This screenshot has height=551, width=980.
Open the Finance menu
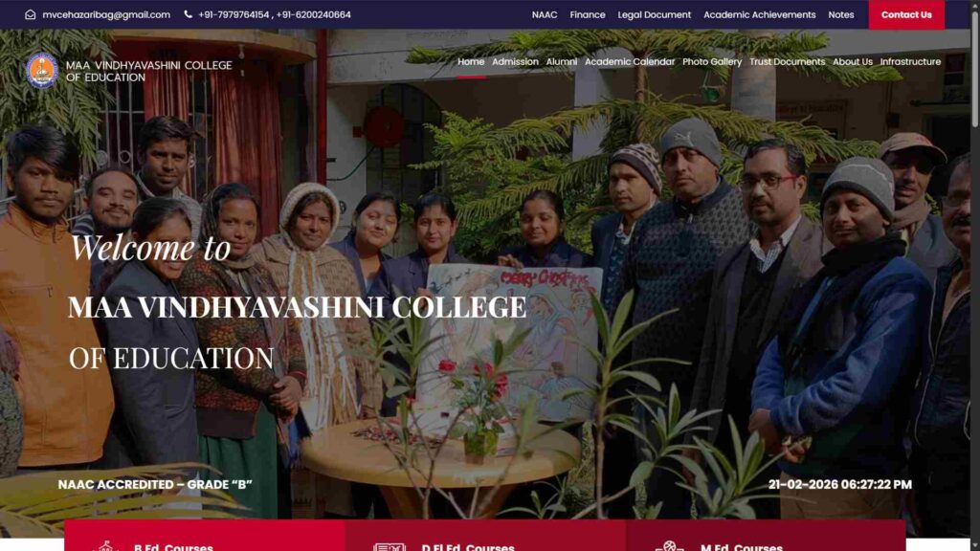(588, 14)
